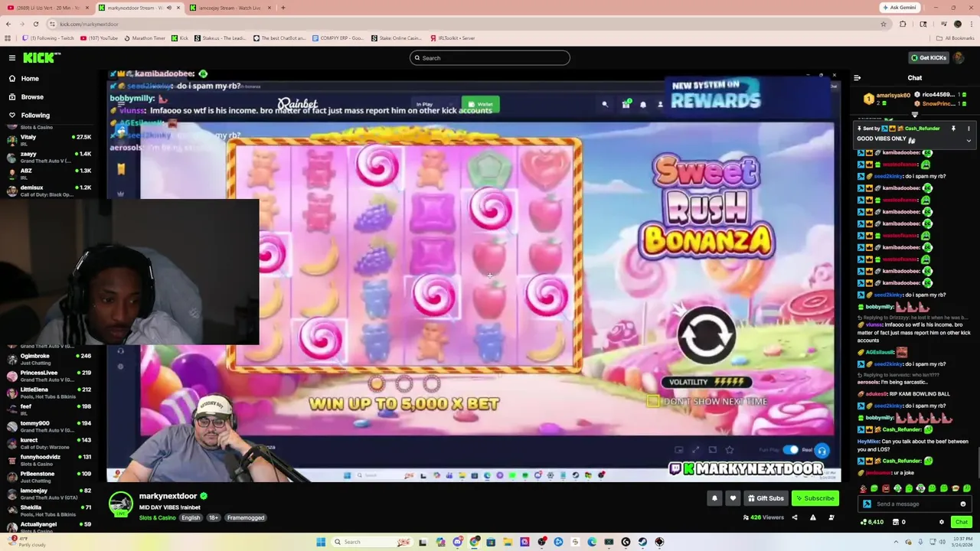Open the emoji picker in chat input
This screenshot has height=551, width=980.
tap(962, 504)
